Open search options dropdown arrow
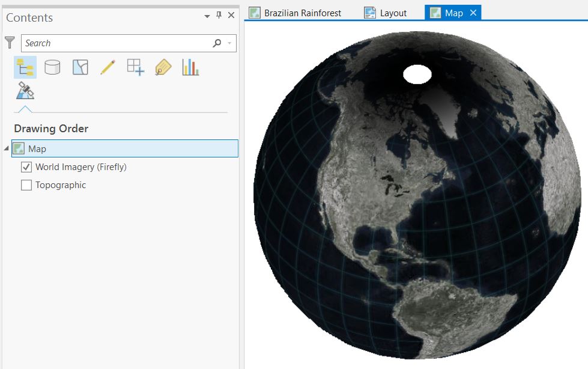 (x=229, y=43)
